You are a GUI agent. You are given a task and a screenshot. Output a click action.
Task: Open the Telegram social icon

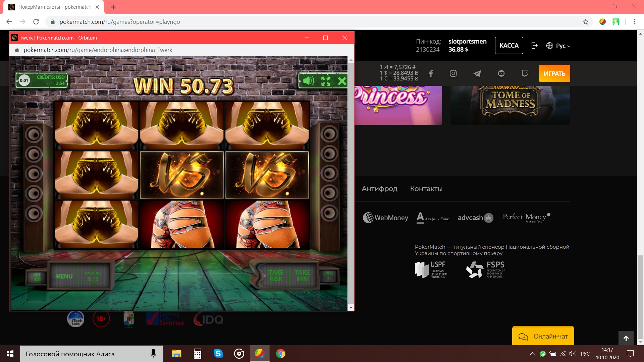click(477, 73)
